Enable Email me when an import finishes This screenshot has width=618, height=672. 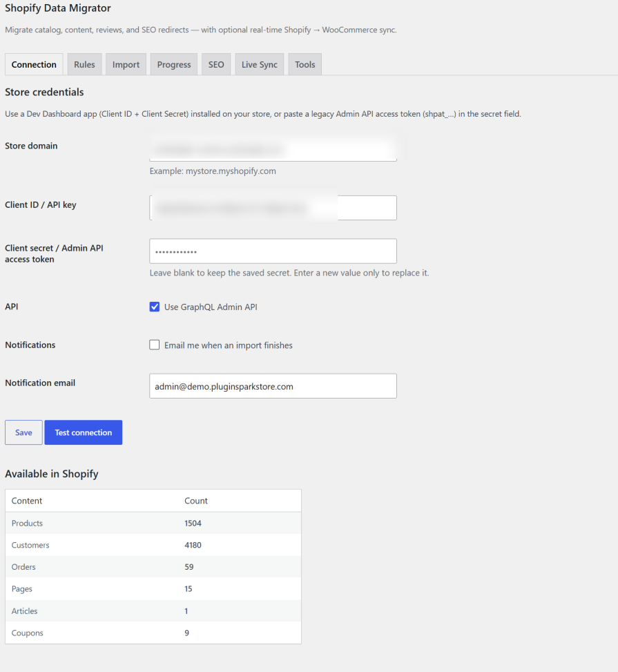point(154,345)
